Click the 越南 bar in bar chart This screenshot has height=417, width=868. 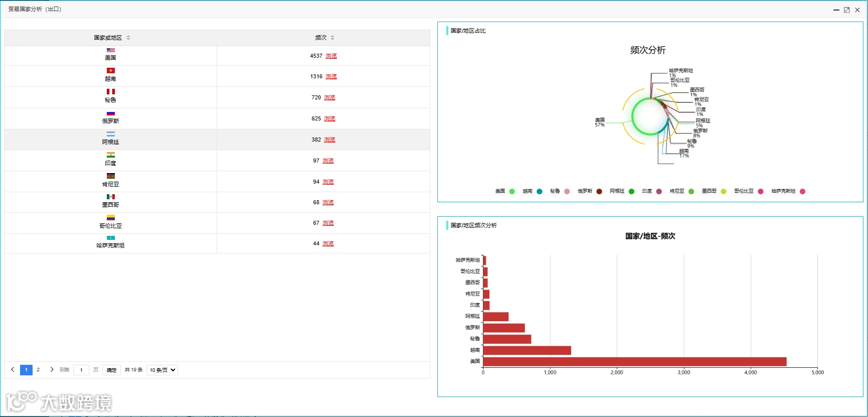(x=527, y=350)
